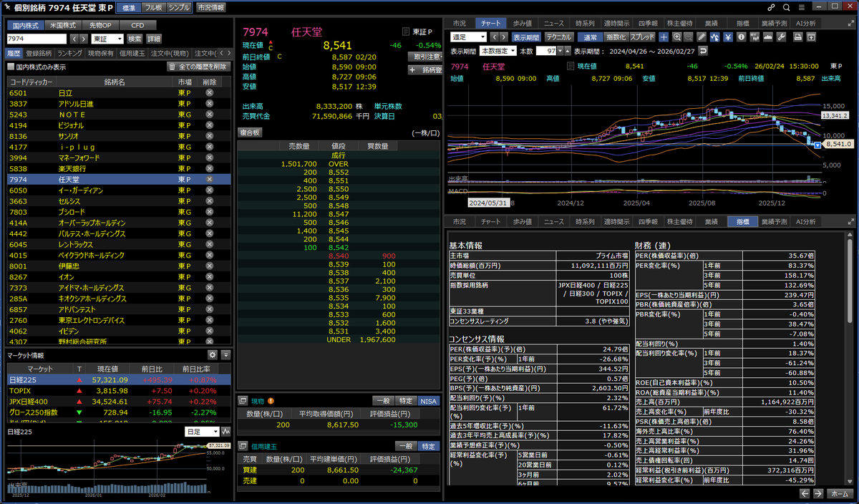Reset display period with the return-arrow icon
This screenshot has width=859, height=504.
(702, 51)
